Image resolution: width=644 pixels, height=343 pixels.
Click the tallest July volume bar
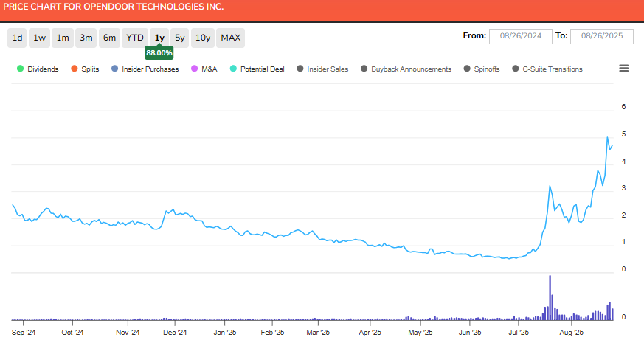pos(550,298)
